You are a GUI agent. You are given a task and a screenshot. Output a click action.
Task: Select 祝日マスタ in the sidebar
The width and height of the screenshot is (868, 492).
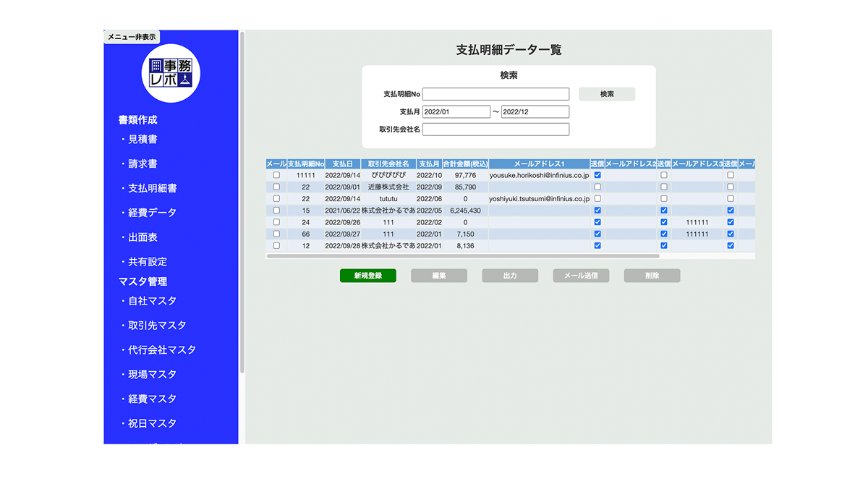point(152,424)
